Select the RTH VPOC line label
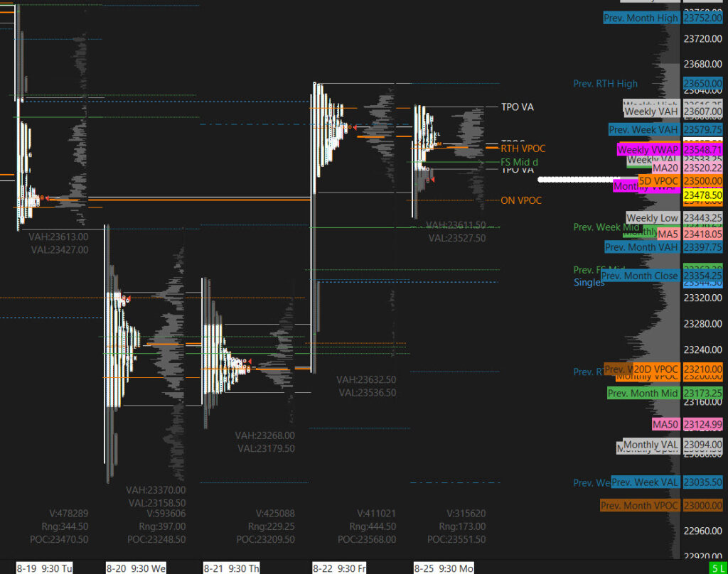Image resolution: width=728 pixels, height=574 pixels. pyautogui.click(x=523, y=149)
